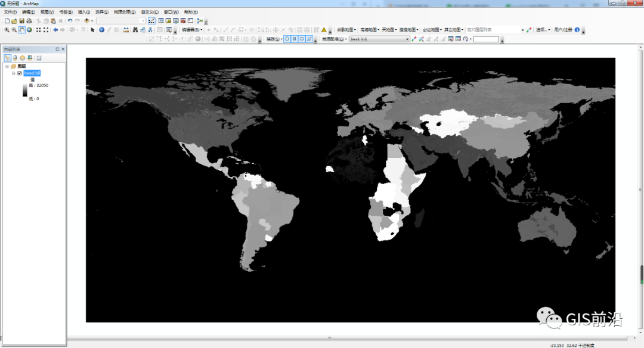Viewport: 644px width, 348px height.
Task: Collapse the hwsd.bil layer legend
Action: pyautogui.click(x=14, y=73)
